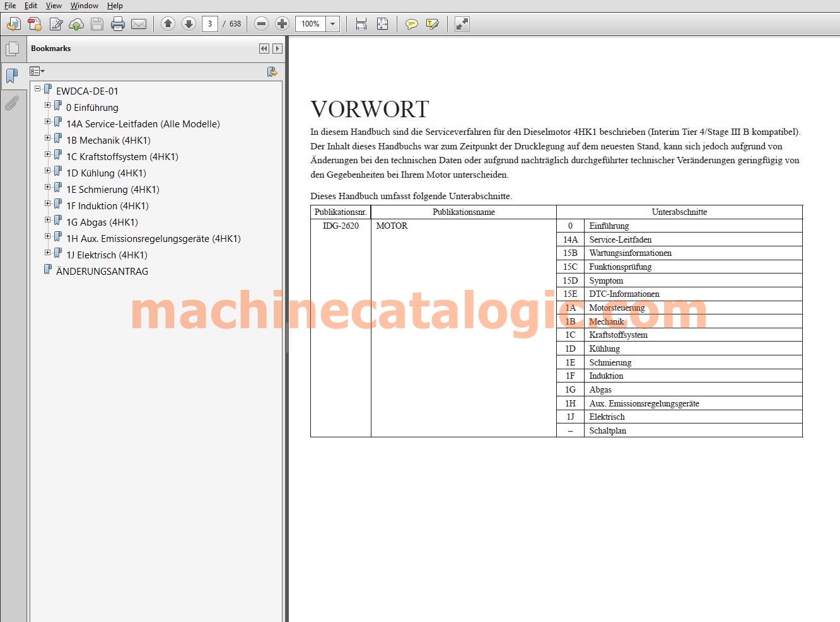Collapse the EWDCA-DE-01 root bookmark
This screenshot has height=622, width=840.
(38, 89)
